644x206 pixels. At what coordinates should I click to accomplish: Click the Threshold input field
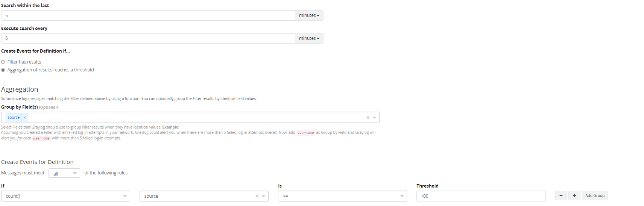tap(480, 196)
